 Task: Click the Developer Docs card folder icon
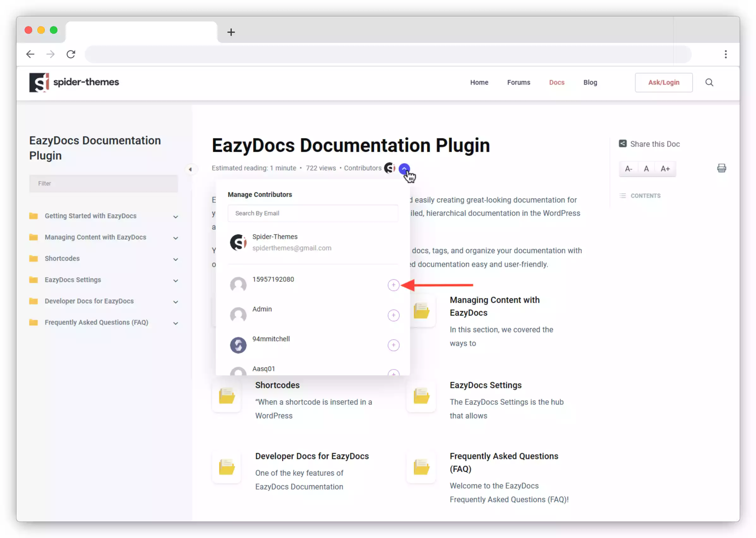click(227, 467)
